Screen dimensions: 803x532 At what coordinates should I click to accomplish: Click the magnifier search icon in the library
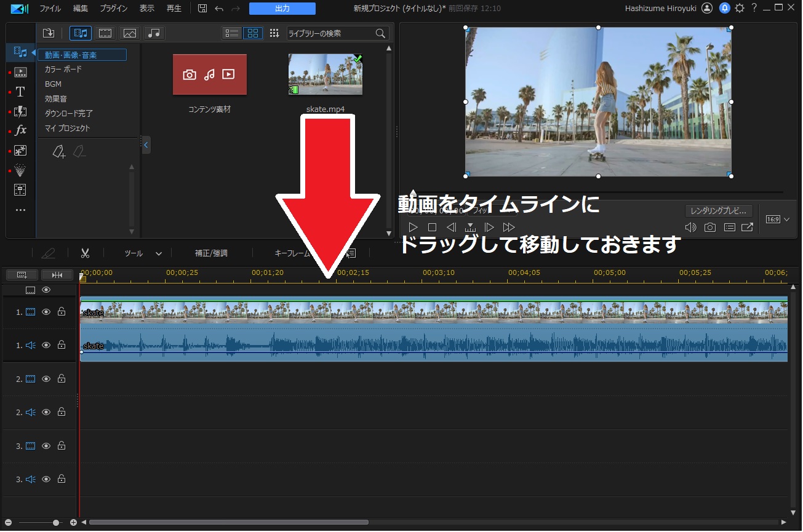(x=381, y=33)
